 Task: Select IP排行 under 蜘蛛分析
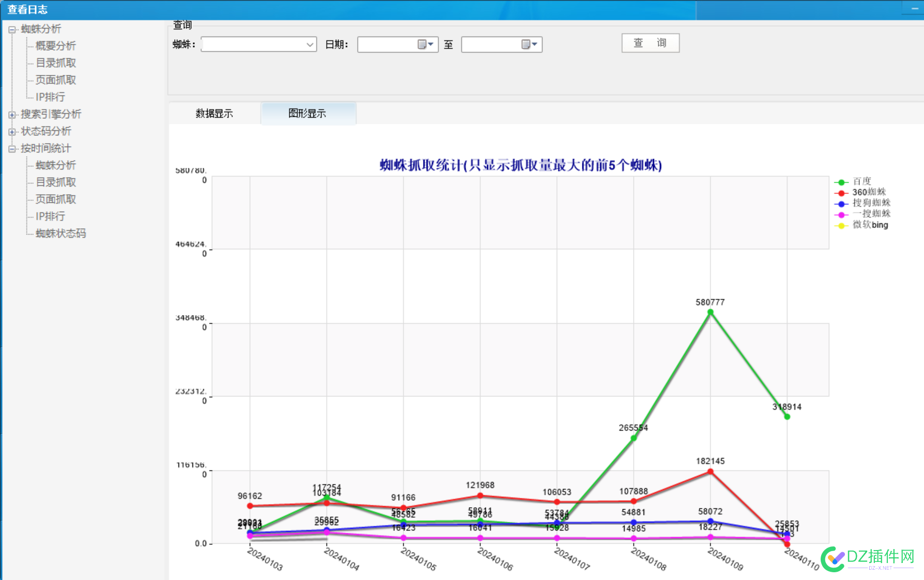point(50,97)
